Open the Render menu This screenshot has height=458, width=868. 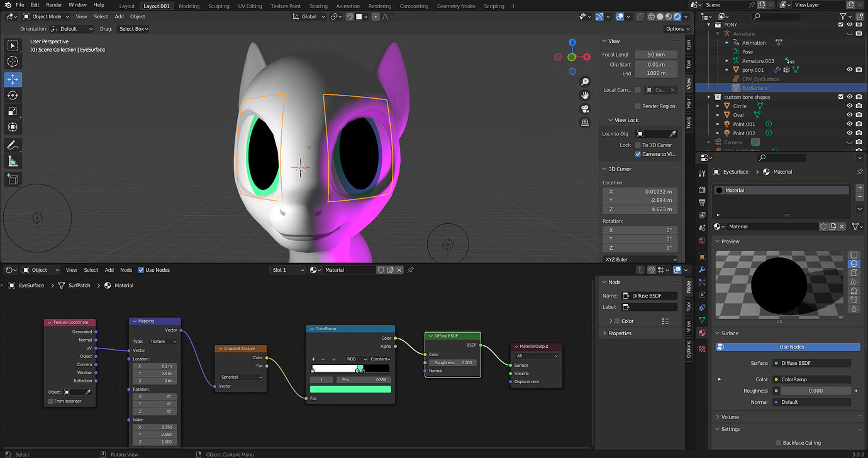coord(54,5)
